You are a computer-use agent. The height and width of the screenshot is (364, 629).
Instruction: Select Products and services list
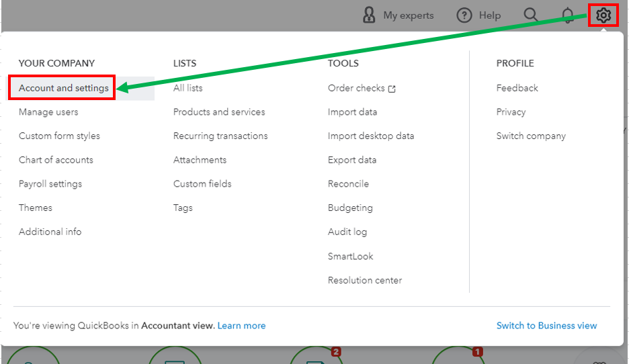click(x=219, y=112)
